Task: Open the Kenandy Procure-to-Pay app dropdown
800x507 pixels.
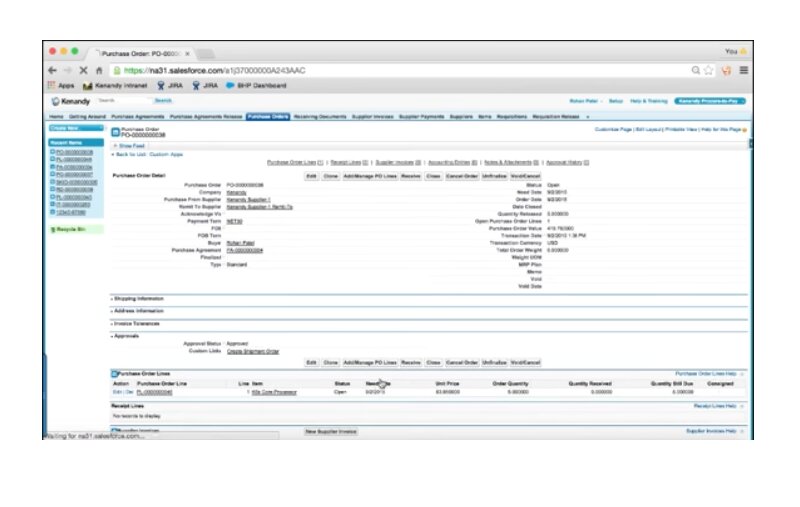Action: click(x=709, y=101)
